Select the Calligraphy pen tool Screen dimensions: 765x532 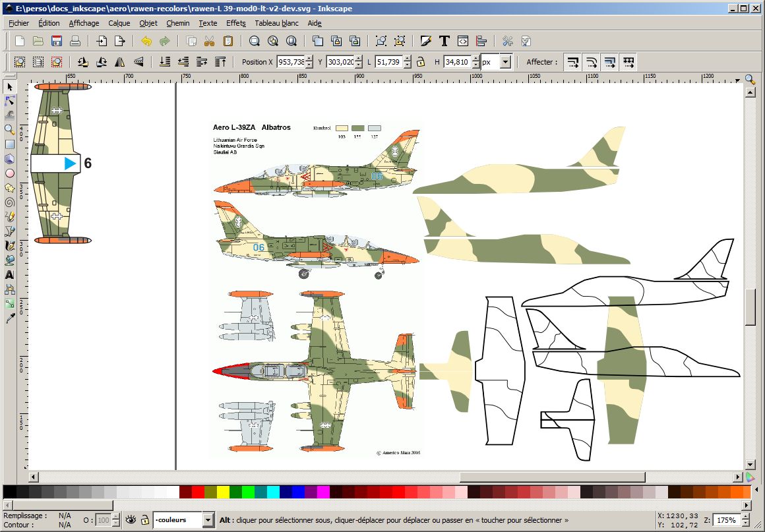10,246
